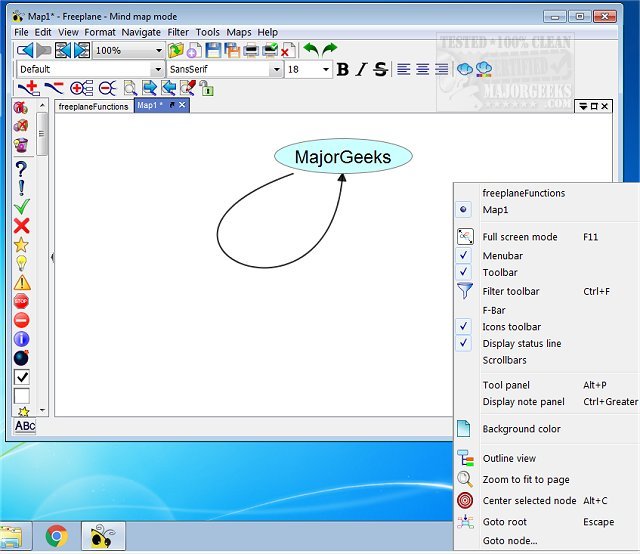Select the checked box icon in sidebar
Image resolution: width=640 pixels, height=554 pixels.
click(22, 377)
